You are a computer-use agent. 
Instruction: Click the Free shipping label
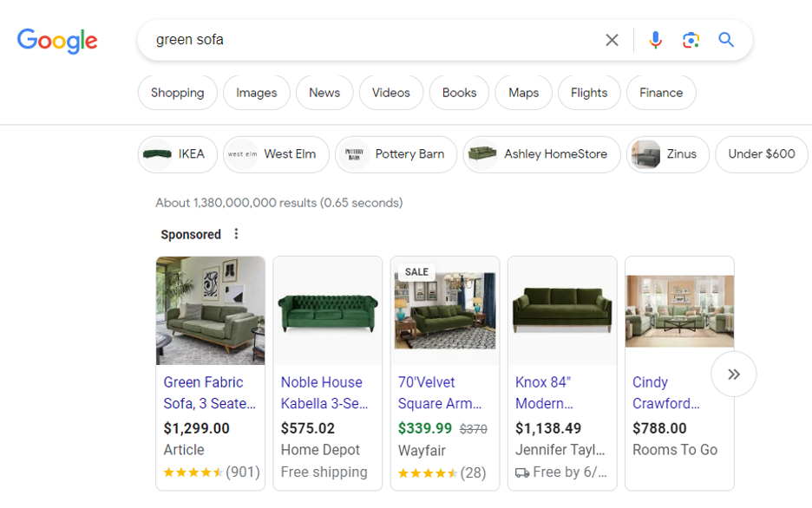click(324, 472)
